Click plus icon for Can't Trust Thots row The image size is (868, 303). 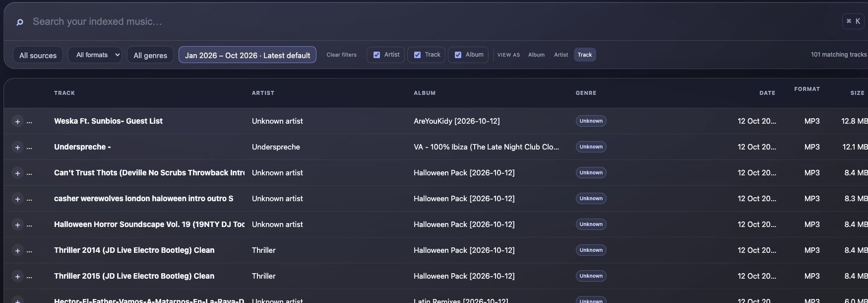pyautogui.click(x=17, y=173)
